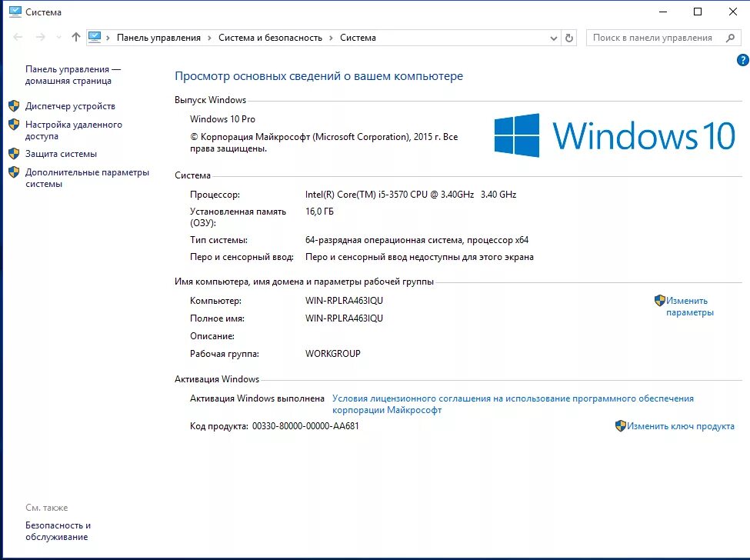Select product ID 00330-80000-00000-AA681
The width and height of the screenshot is (750, 560).
pos(305,426)
